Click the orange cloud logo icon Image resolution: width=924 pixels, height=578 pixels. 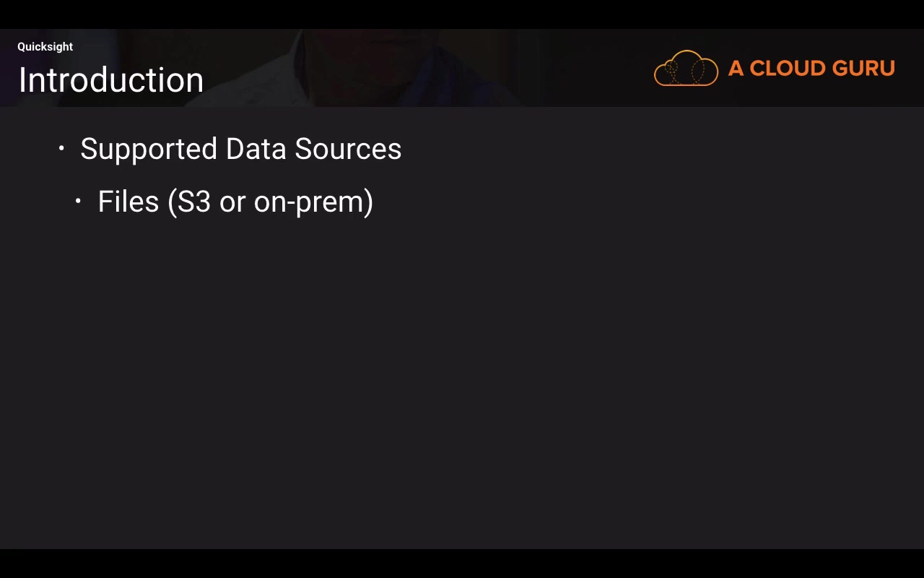click(686, 68)
